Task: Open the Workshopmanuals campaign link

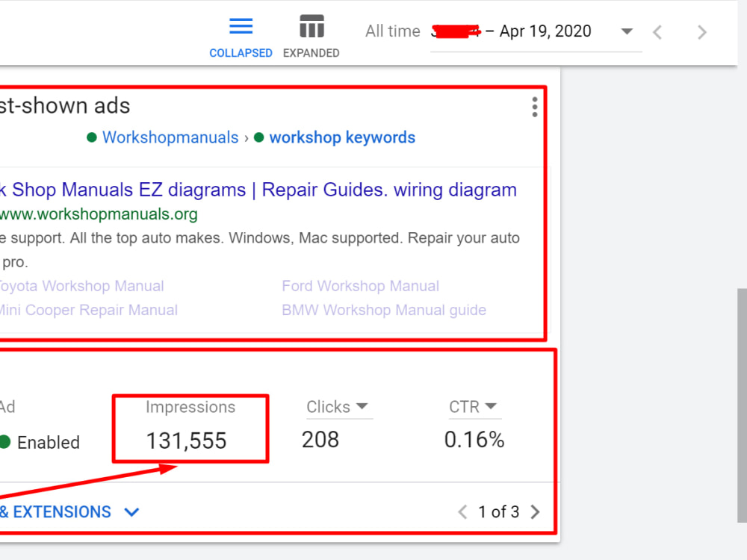Action: (170, 137)
